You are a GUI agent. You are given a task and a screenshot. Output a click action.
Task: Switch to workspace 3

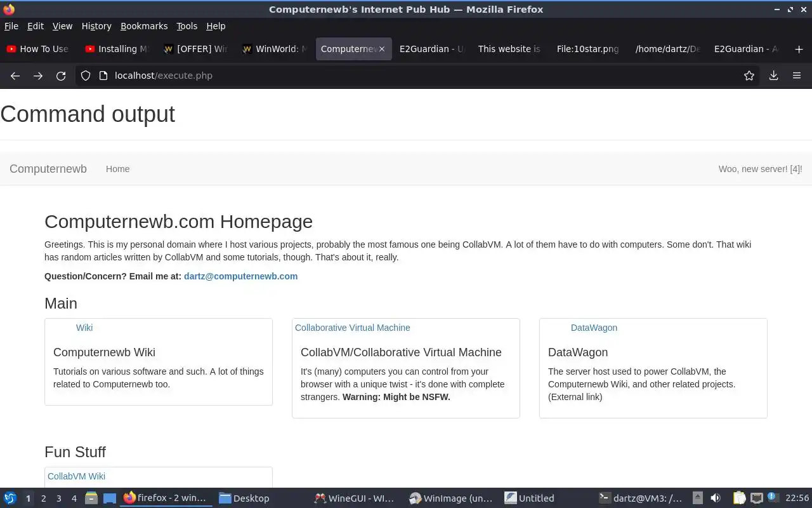[58, 498]
